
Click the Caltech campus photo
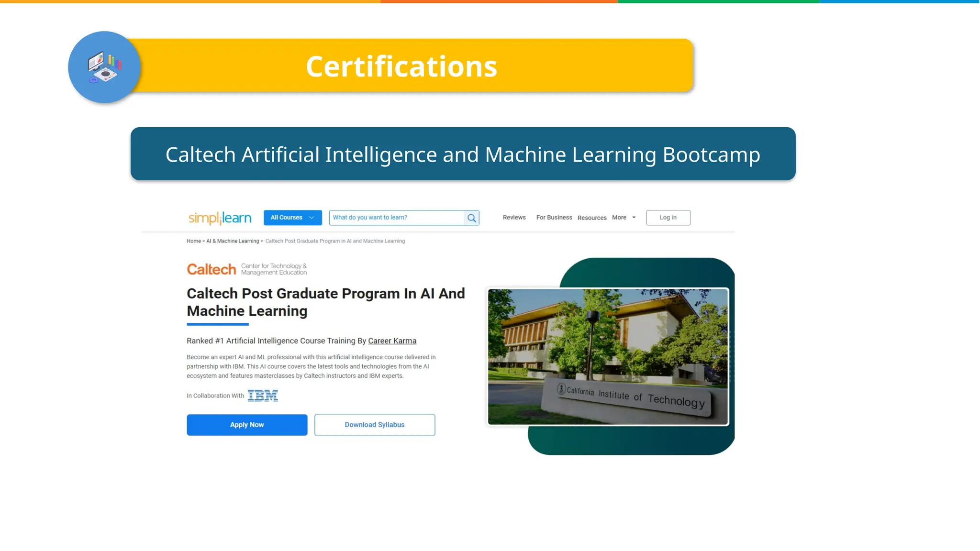tap(608, 357)
